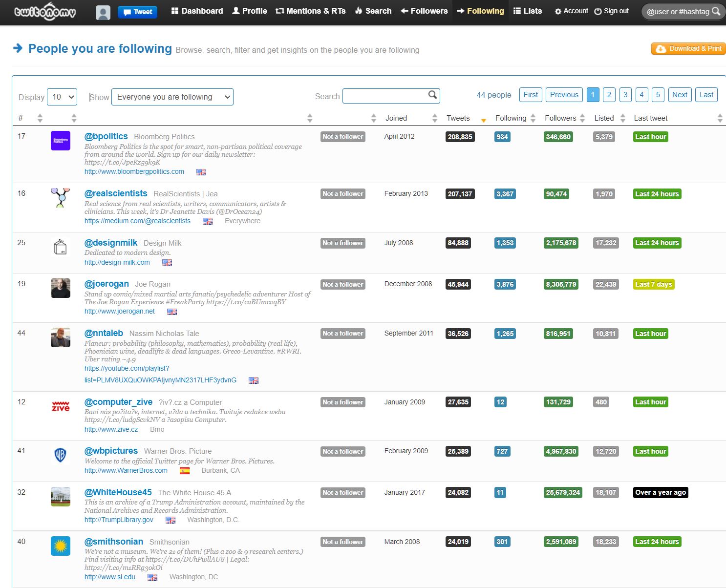Image resolution: width=726 pixels, height=588 pixels.
Task: Go to the First page
Action: click(x=531, y=95)
